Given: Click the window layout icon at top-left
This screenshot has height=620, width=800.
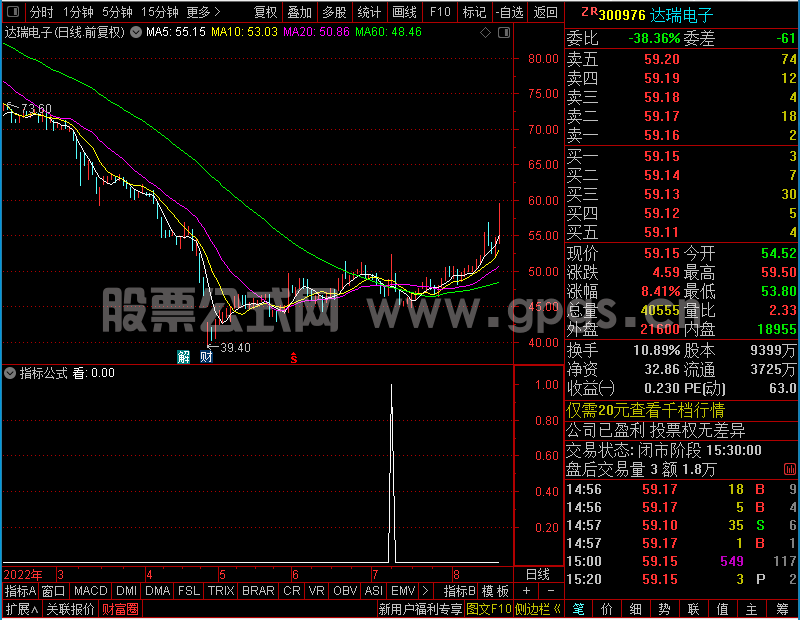Looking at the screenshot, I should click(13, 11).
